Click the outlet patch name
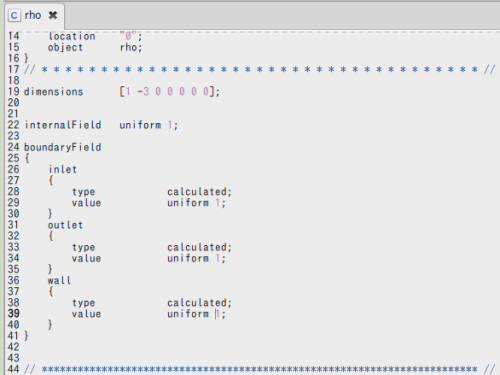This screenshot has width=500, height=375. click(65, 225)
